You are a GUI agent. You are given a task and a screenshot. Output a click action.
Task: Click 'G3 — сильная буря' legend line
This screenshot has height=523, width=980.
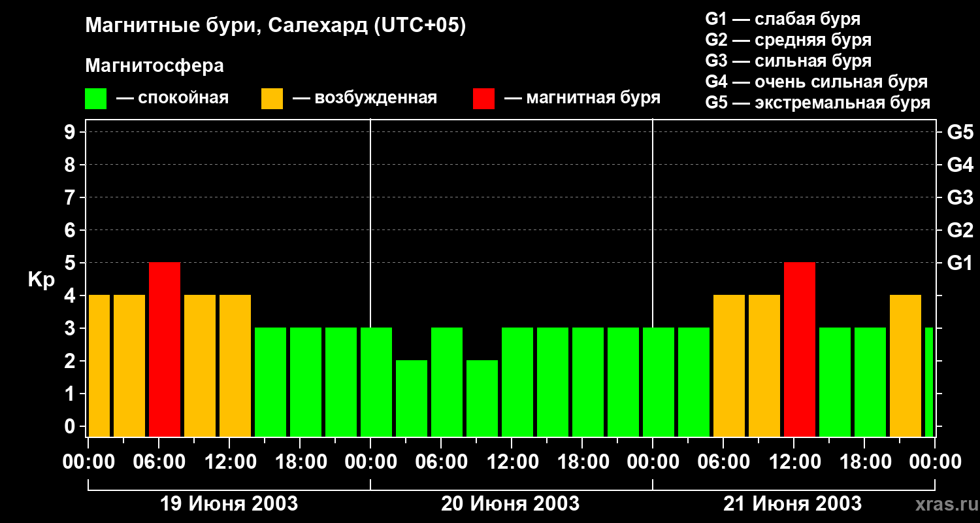point(789,61)
